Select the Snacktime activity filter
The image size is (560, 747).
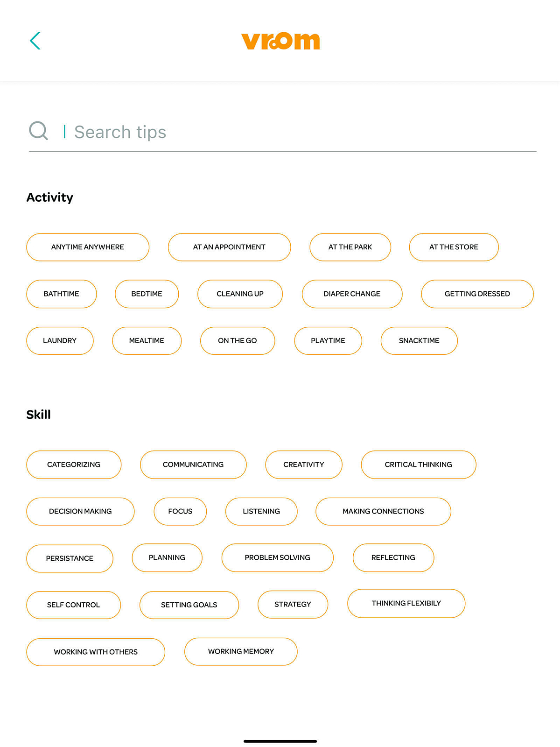click(419, 340)
